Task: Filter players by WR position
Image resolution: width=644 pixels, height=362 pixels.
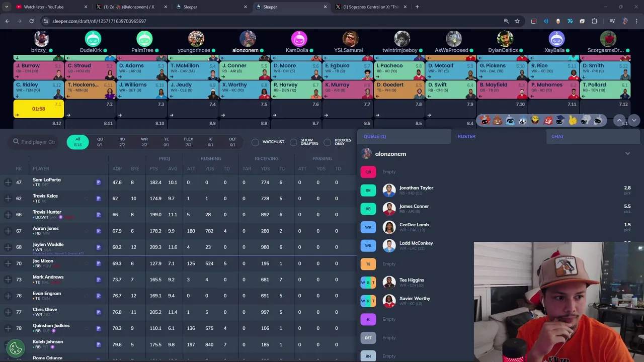Action: [144, 142]
